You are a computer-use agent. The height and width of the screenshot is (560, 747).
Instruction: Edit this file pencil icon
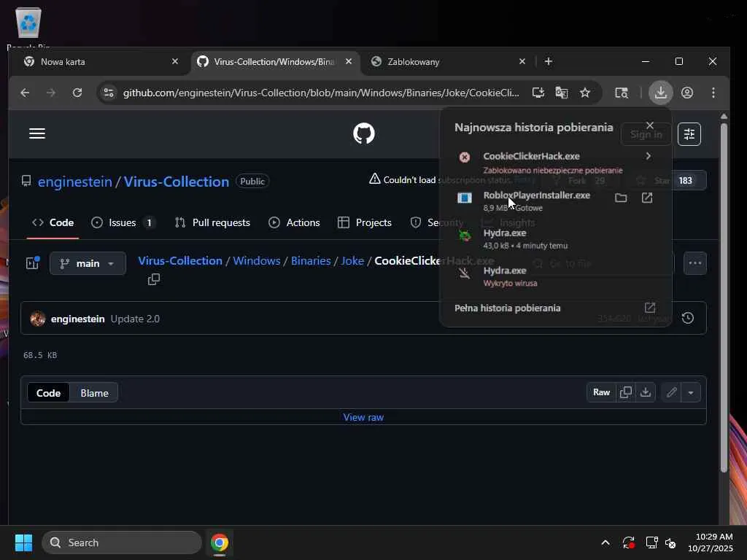(x=671, y=392)
